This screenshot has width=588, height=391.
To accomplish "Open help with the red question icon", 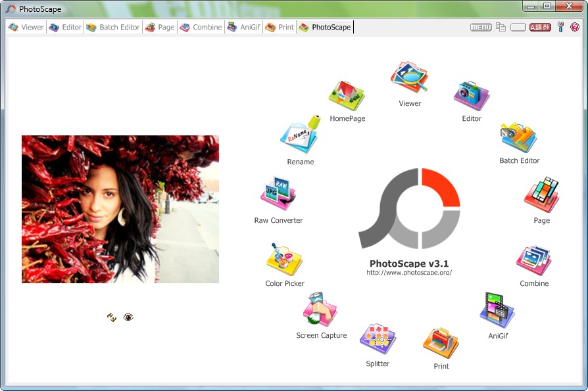I will [574, 27].
